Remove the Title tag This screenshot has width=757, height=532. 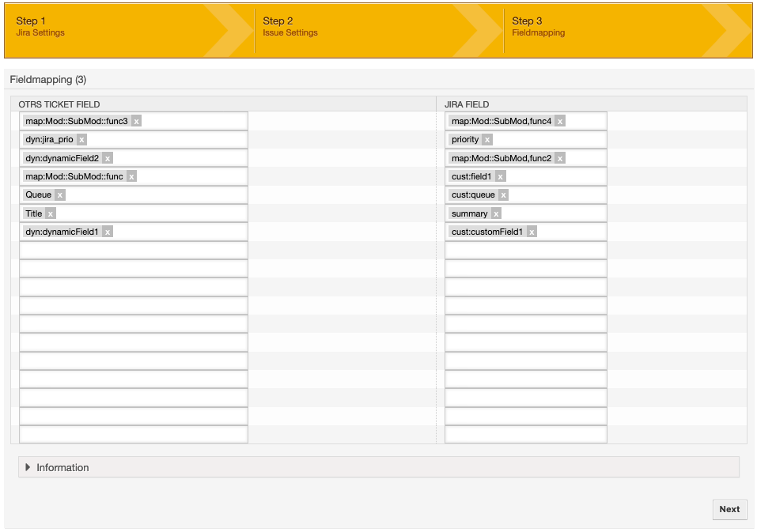[x=51, y=214]
